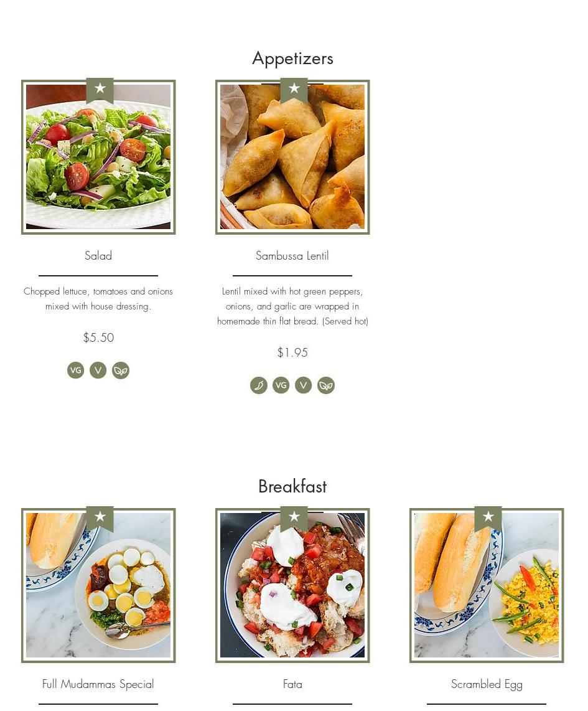The width and height of the screenshot is (588, 711).
Task: Select the Full Mudammas Special title
Action: tap(98, 684)
